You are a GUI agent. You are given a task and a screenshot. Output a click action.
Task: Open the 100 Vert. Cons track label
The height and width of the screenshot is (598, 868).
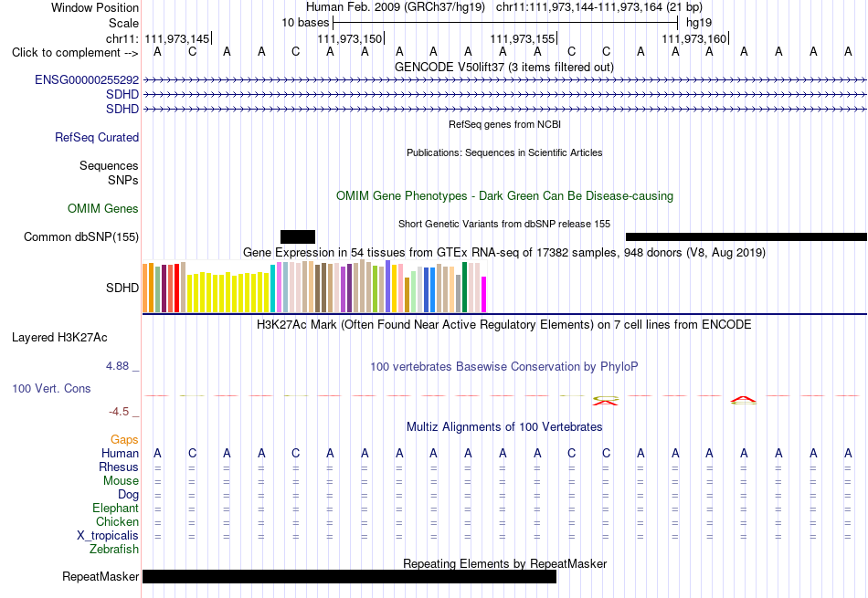pyautogui.click(x=51, y=388)
